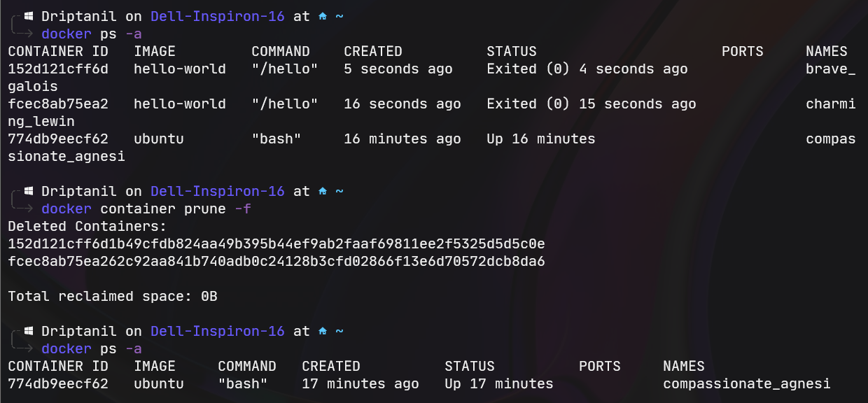Click the -f flag of the prune command
868x403 pixels.
tap(242, 208)
